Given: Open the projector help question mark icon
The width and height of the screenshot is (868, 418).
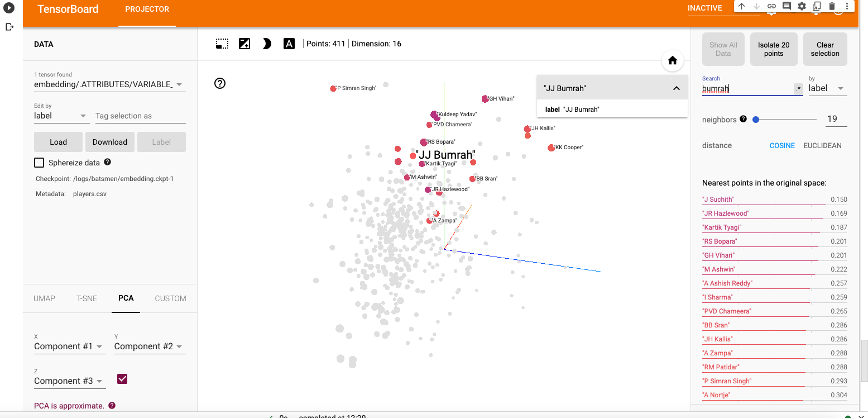Looking at the screenshot, I should pos(220,83).
